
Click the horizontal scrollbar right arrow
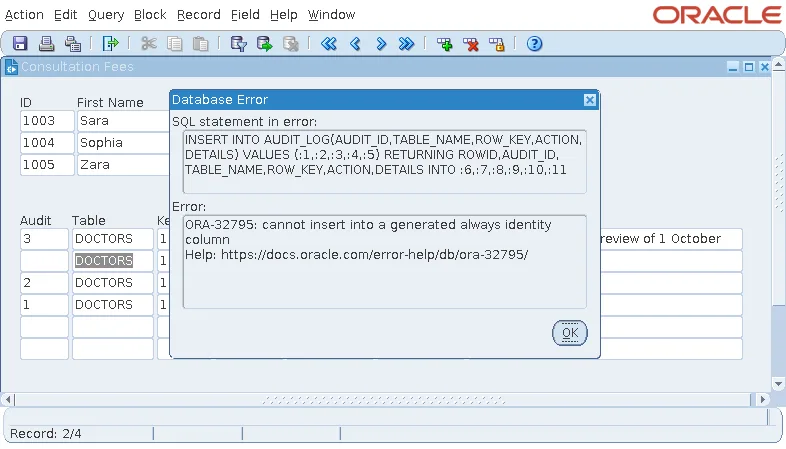762,400
